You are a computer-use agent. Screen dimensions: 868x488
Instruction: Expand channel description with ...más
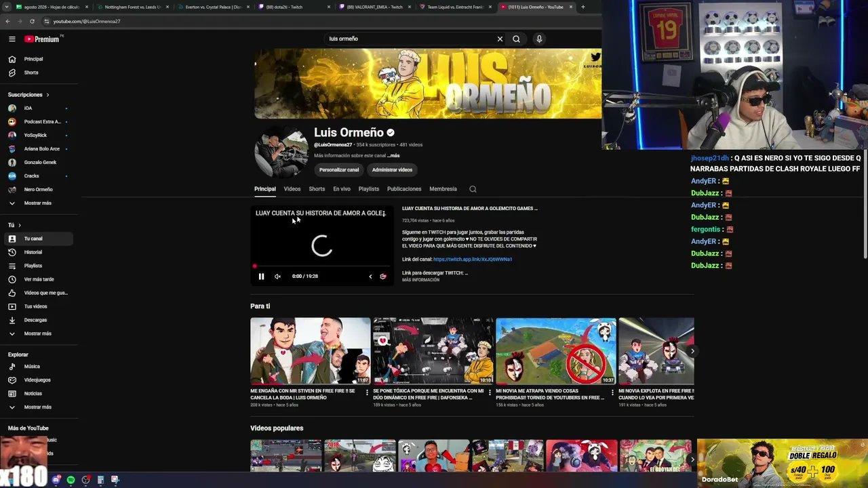[x=393, y=156]
